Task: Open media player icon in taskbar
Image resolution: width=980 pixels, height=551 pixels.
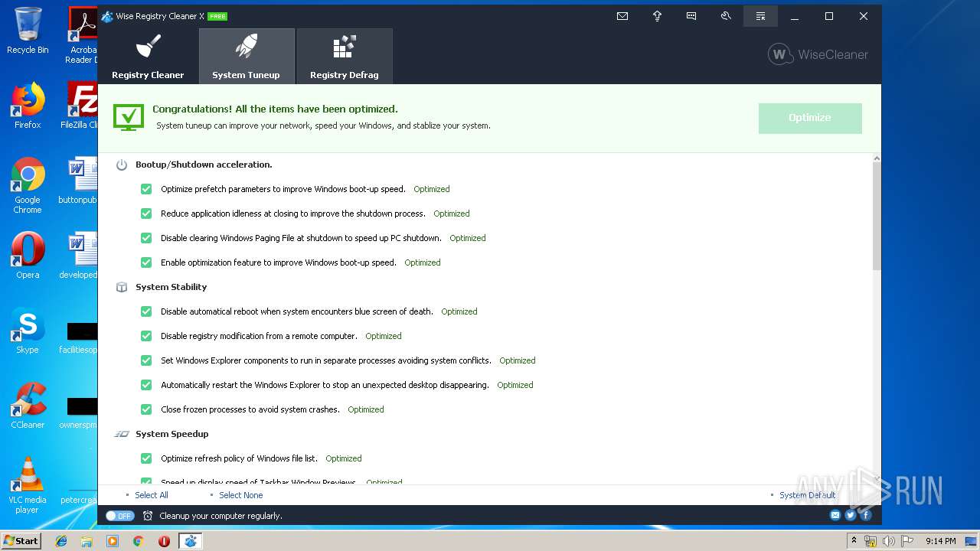Action: pyautogui.click(x=113, y=541)
